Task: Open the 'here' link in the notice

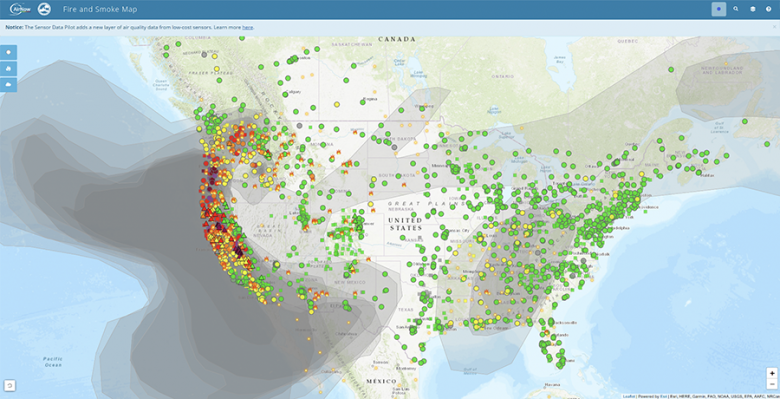Action: pos(247,27)
